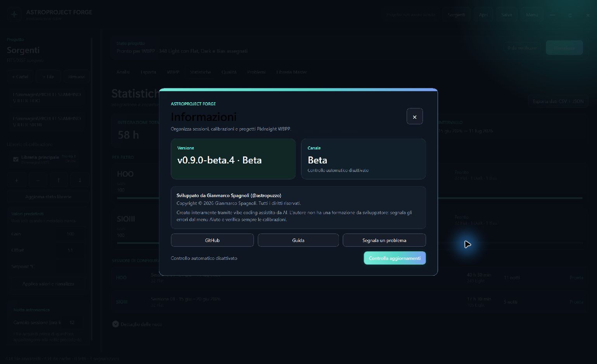Open the Menu button in the title bar
Viewport: 597px width, 364px height.
(532, 15)
